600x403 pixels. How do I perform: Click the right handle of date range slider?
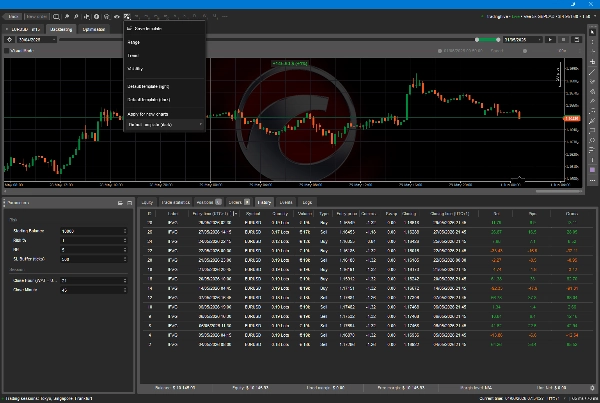(x=498, y=39)
